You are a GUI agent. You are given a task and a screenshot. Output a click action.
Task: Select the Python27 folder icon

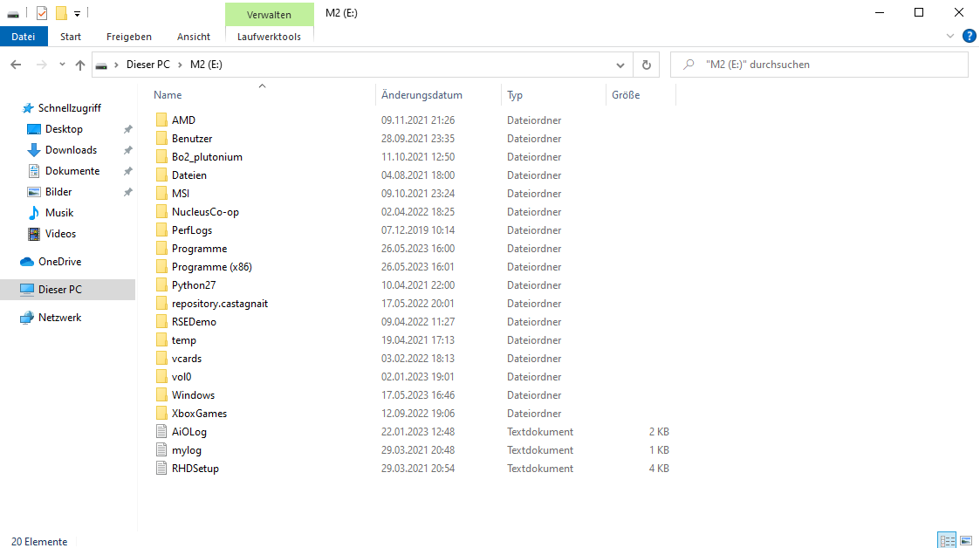[x=161, y=285]
